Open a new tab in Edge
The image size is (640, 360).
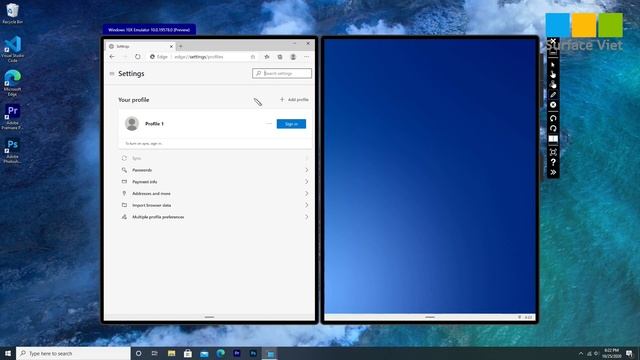point(181,46)
